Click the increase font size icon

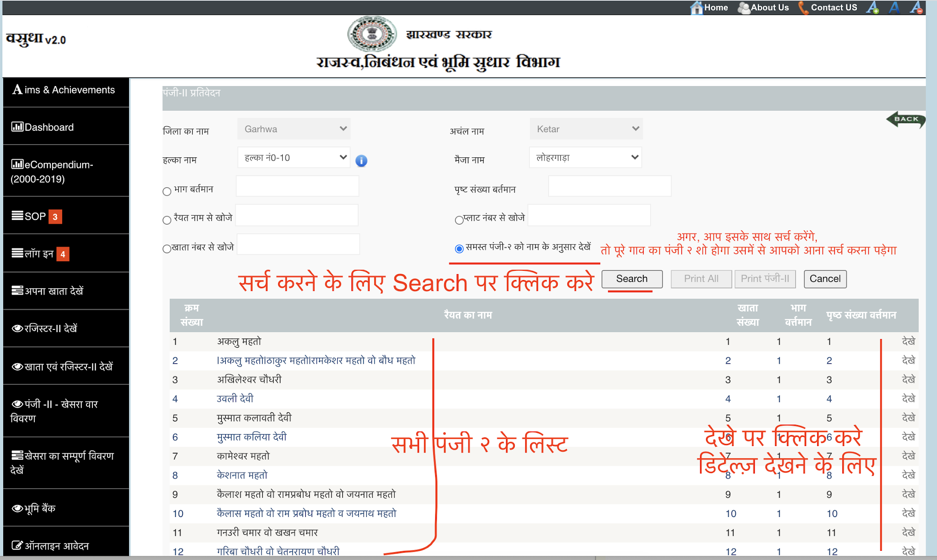872,8
